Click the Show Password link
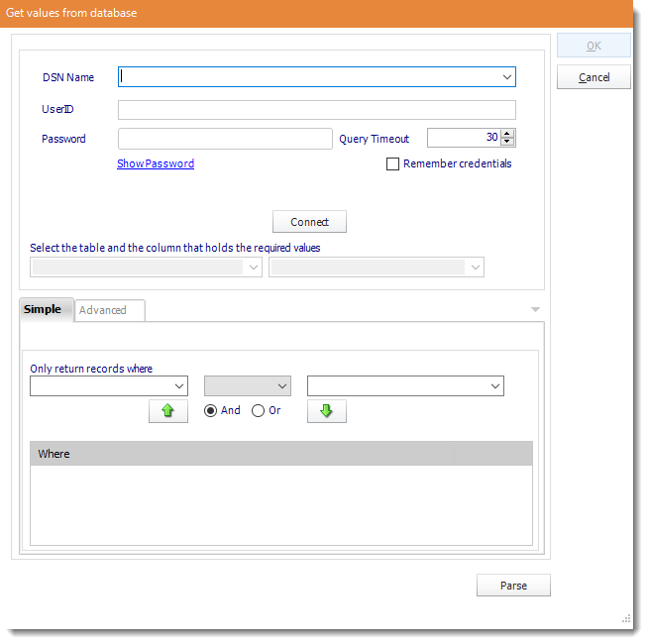Image resolution: width=648 pixels, height=644 pixels. (156, 163)
